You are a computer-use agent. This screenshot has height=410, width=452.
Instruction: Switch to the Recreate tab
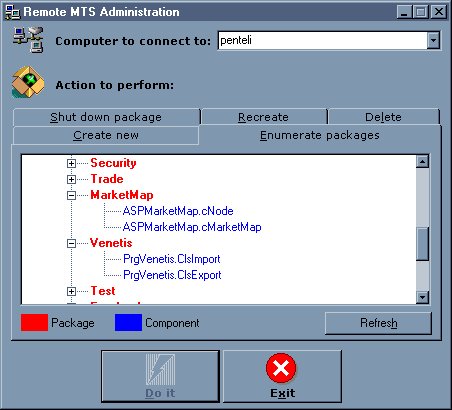pyautogui.click(x=264, y=117)
